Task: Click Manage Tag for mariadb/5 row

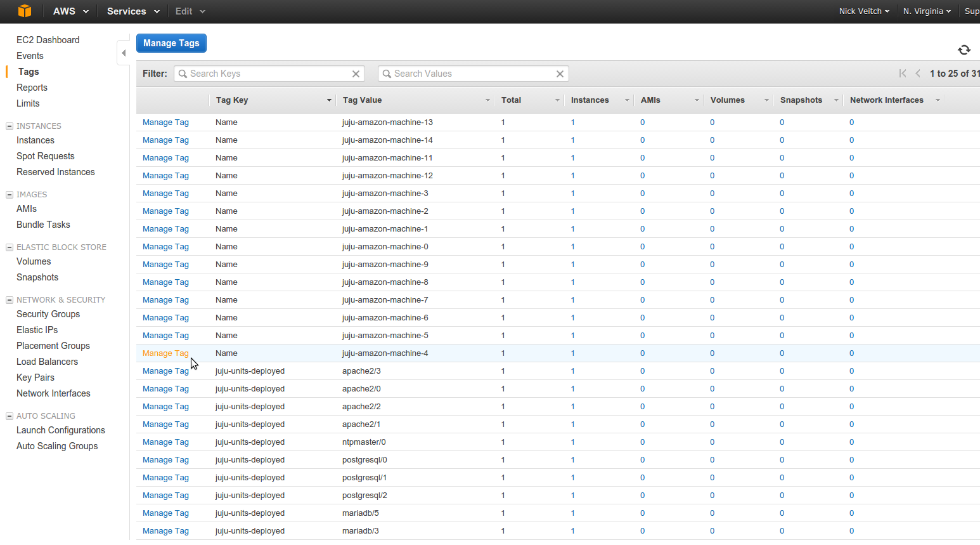Action: point(165,513)
